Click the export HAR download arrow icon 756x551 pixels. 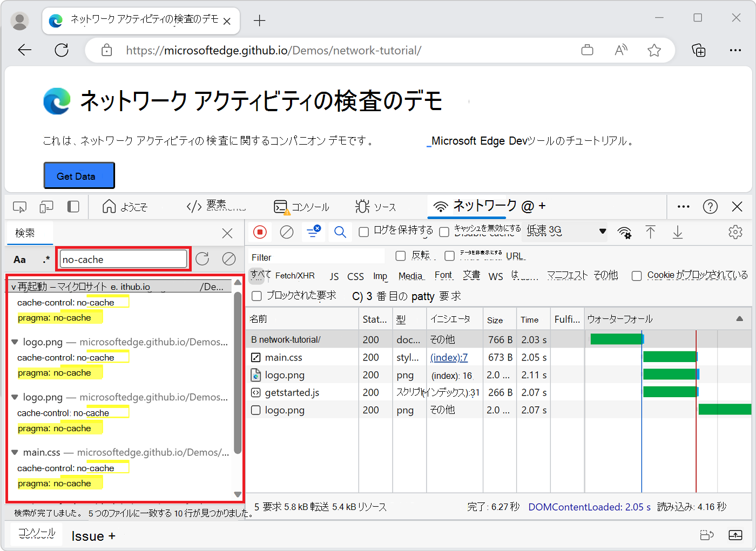(x=677, y=232)
